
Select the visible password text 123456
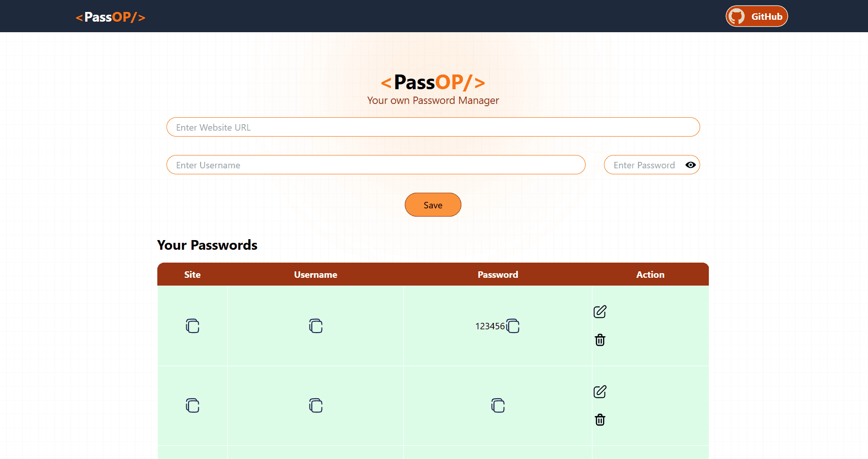click(489, 326)
